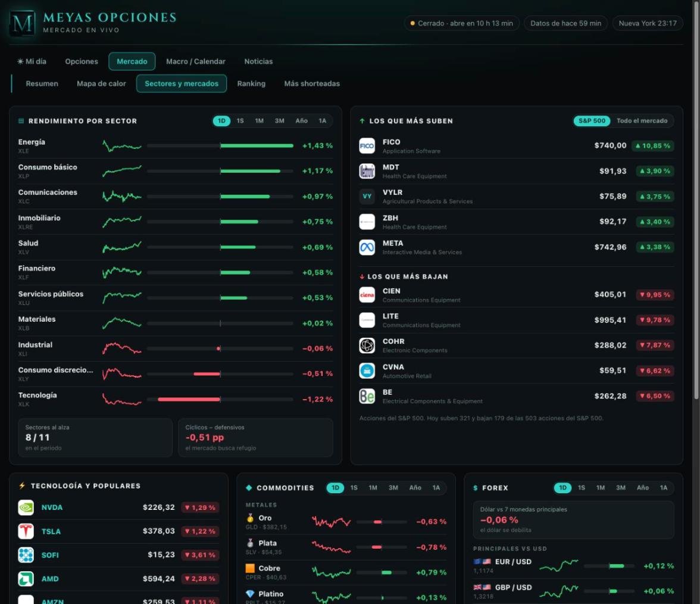Go to the Noticias tab
The image size is (700, 604).
click(x=258, y=61)
